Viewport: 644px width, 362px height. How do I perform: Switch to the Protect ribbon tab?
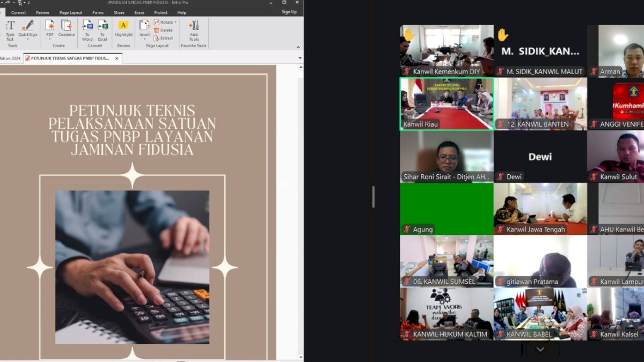[x=160, y=12]
